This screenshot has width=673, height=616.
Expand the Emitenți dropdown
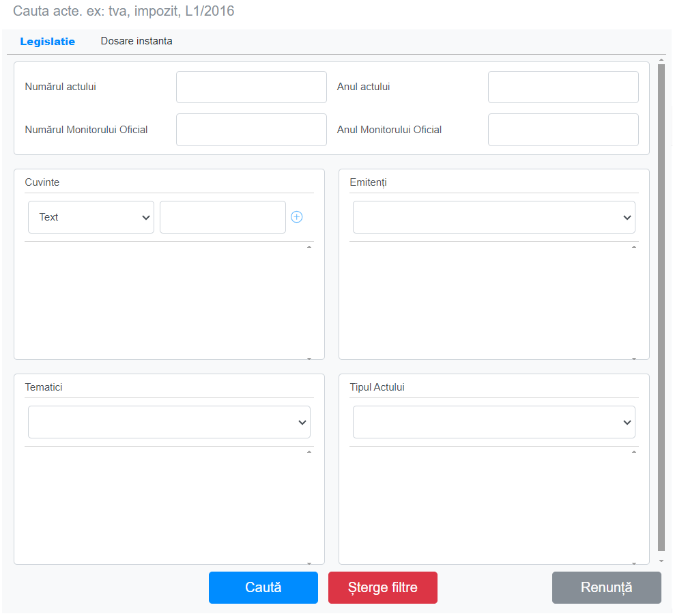(493, 217)
